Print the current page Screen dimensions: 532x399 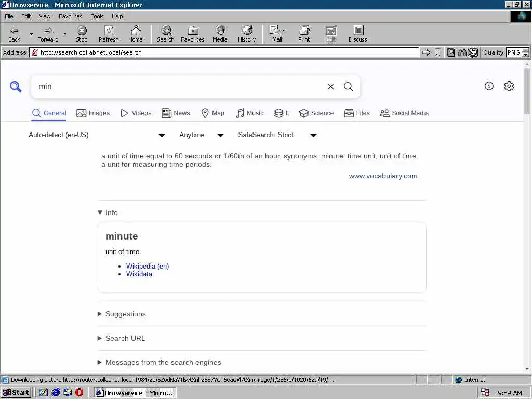pos(304,34)
